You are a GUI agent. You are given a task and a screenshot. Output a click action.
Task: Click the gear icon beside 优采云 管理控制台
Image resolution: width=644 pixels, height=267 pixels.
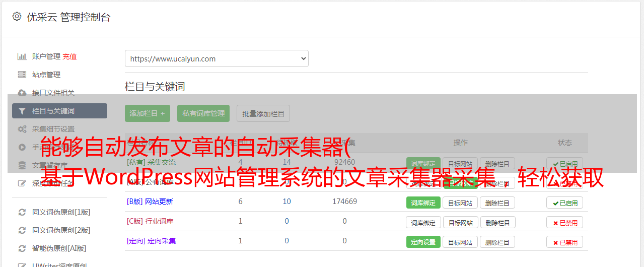pyautogui.click(x=17, y=17)
